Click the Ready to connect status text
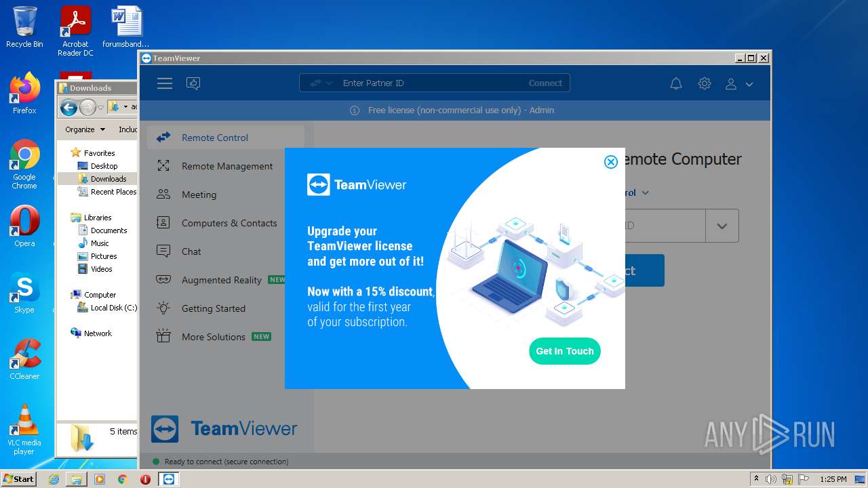The width and height of the screenshot is (868, 488). point(226,462)
